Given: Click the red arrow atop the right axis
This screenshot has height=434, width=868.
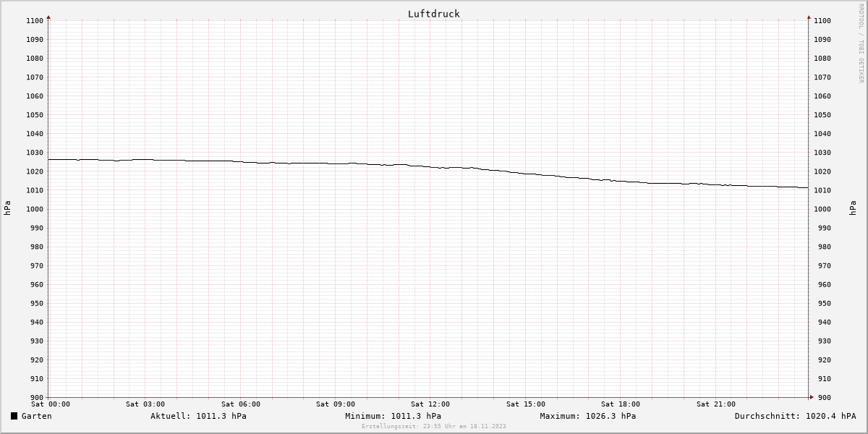Looking at the screenshot, I should (809, 17).
